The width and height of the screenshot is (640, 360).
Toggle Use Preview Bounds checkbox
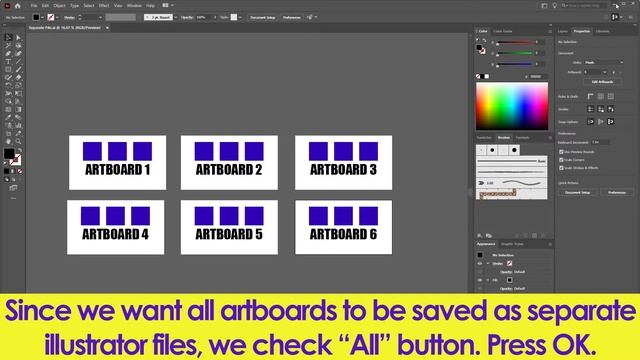(x=561, y=152)
